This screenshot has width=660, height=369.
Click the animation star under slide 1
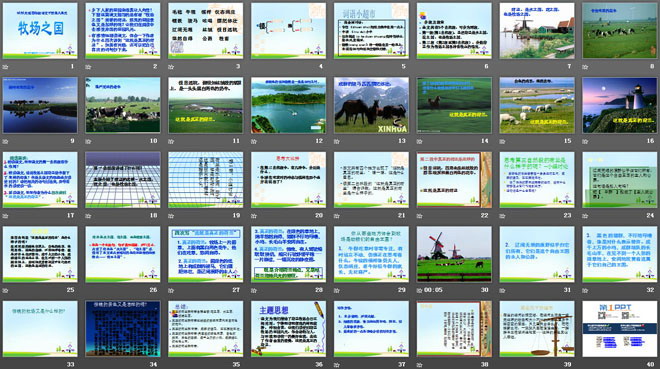[5, 67]
